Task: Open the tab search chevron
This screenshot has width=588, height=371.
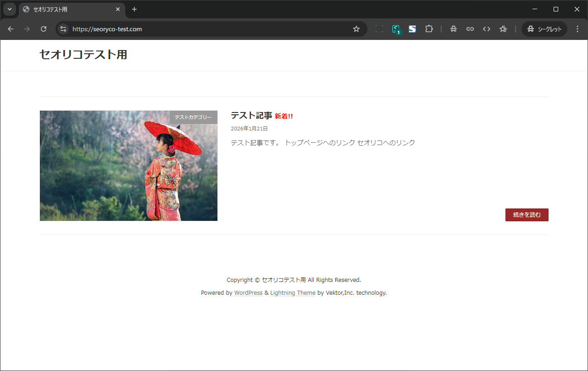Action: coord(9,9)
